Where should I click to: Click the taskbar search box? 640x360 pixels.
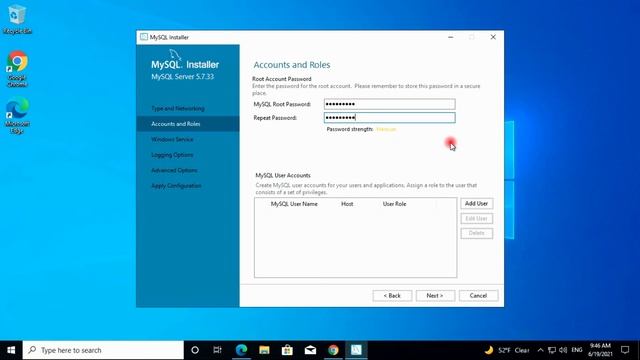pos(103,350)
